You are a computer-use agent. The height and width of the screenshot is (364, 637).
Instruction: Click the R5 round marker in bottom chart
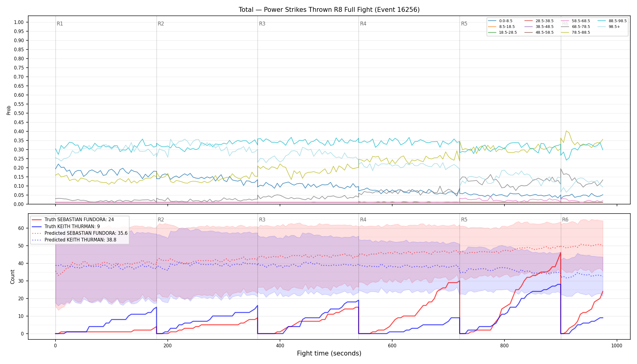[464, 220]
